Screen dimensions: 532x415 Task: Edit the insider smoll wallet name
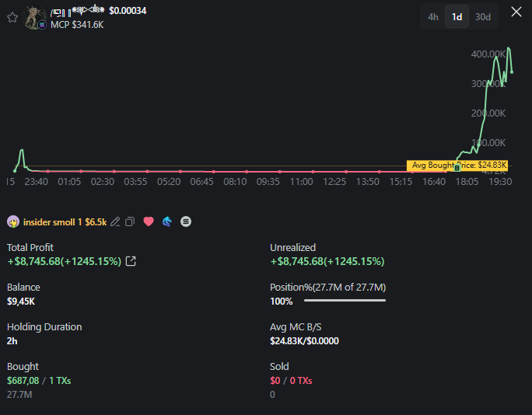[115, 221]
